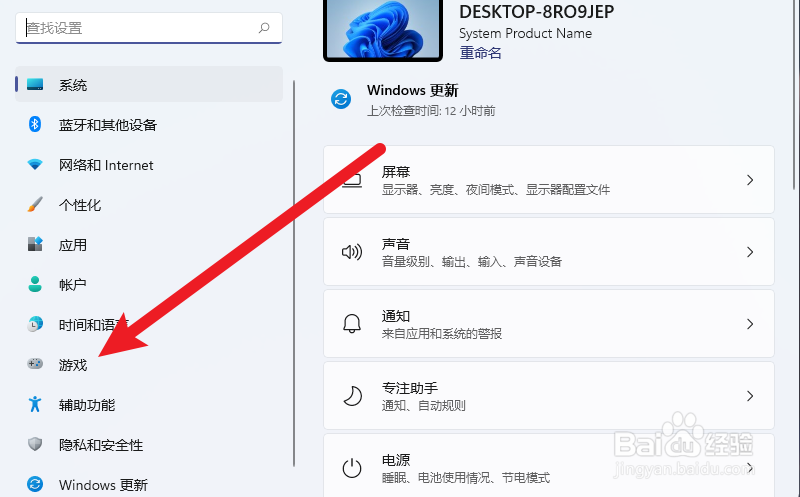The height and width of the screenshot is (497, 800).
Task: Click the Windows Update icon in sidebar
Action: [35, 484]
